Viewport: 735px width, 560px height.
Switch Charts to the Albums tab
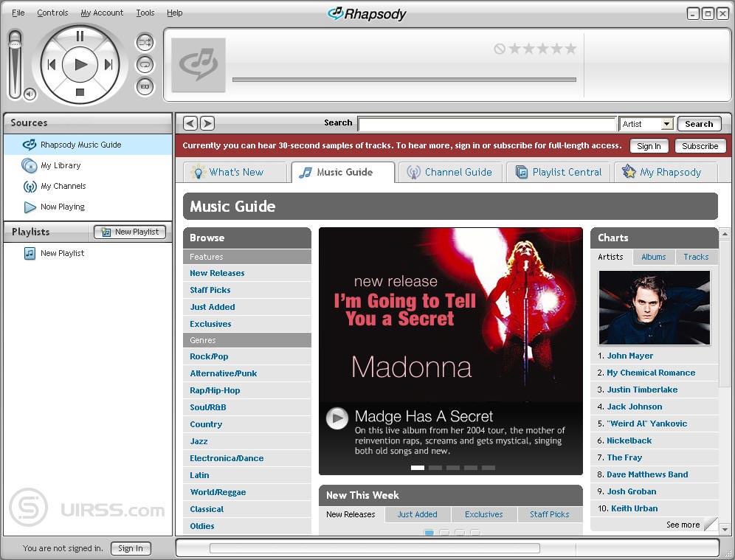pyautogui.click(x=653, y=257)
